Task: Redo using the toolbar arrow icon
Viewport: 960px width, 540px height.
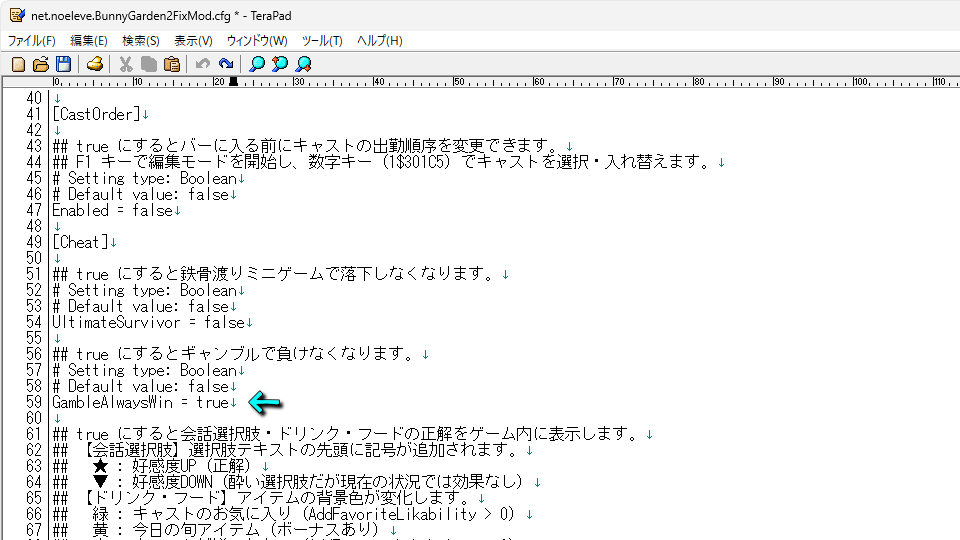Action: tap(226, 64)
